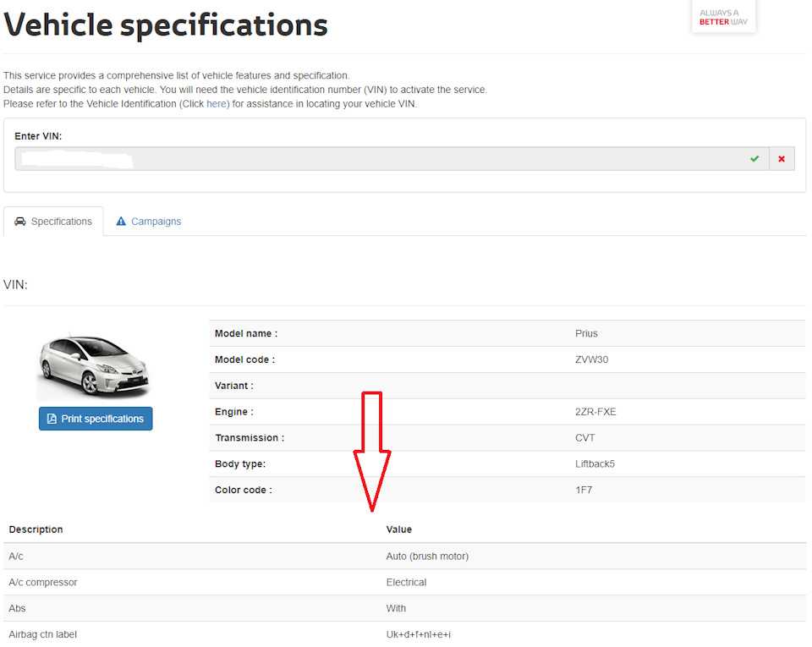Select the 'VIN:' heading above the details
Viewport: 812px width, 647px height.
click(x=15, y=285)
